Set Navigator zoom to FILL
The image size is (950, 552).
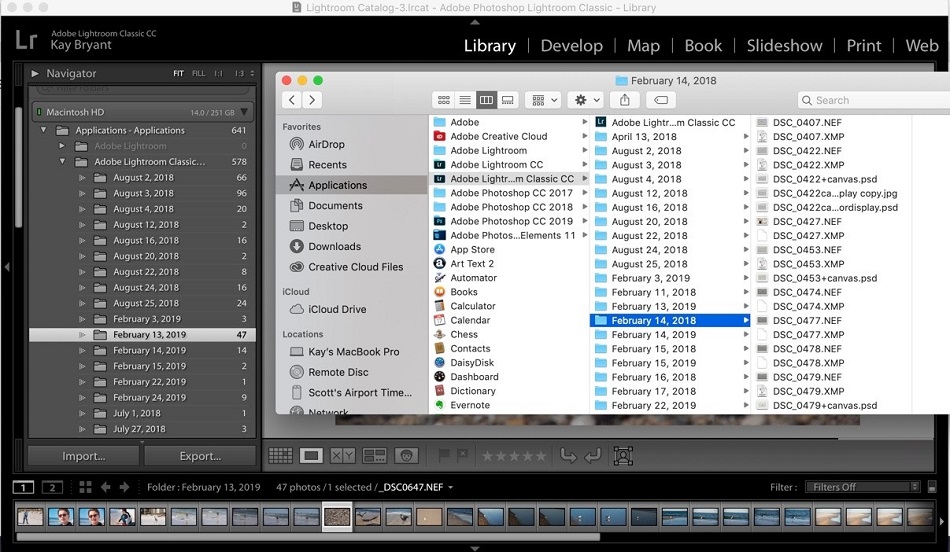tap(198, 73)
